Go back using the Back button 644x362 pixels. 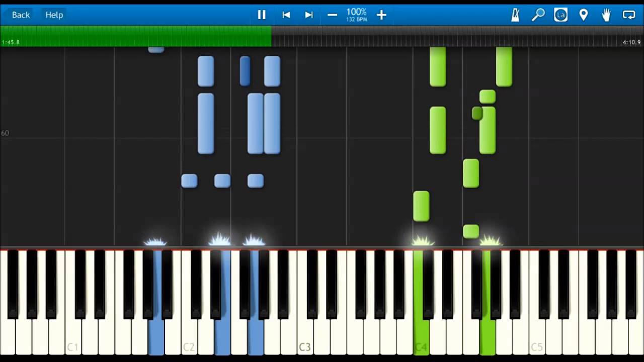pos(21,15)
